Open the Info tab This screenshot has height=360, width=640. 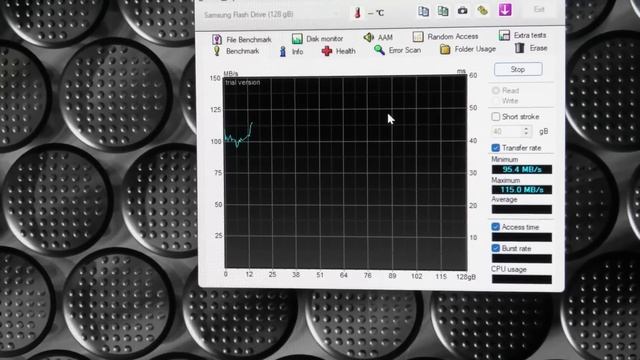[291, 51]
